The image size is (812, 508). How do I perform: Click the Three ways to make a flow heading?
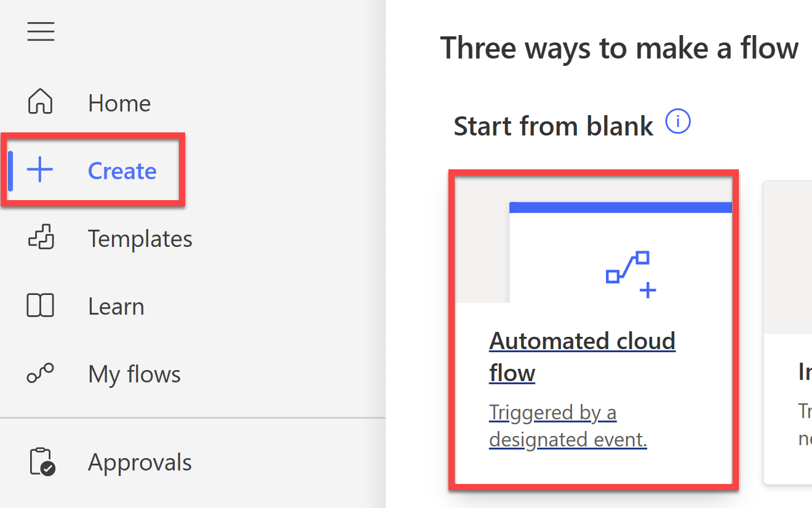pos(619,47)
